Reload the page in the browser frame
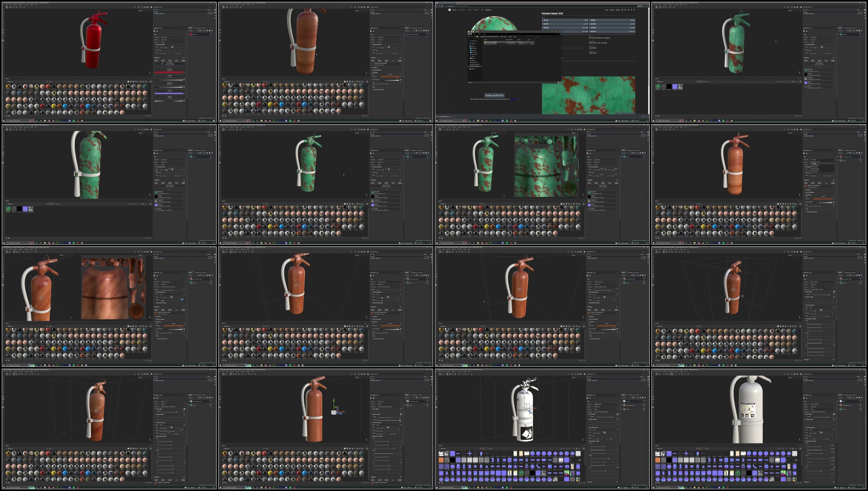Viewport: 868px width, 491px height. pyautogui.click(x=442, y=6)
